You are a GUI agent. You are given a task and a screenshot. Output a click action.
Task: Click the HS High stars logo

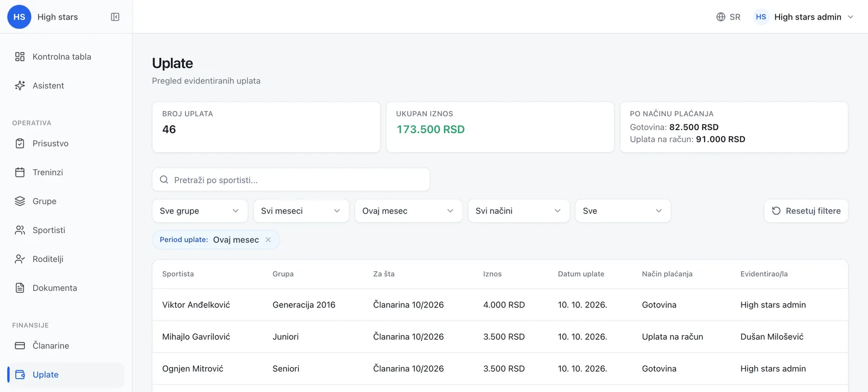coord(19,17)
